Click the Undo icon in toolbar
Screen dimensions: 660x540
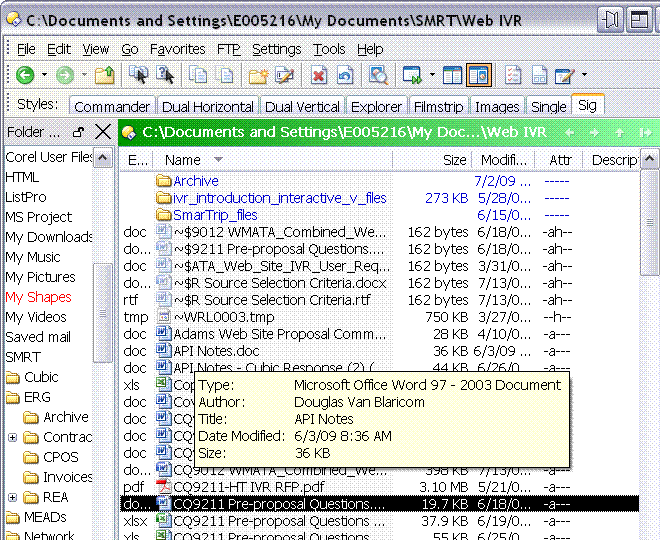pyautogui.click(x=345, y=75)
